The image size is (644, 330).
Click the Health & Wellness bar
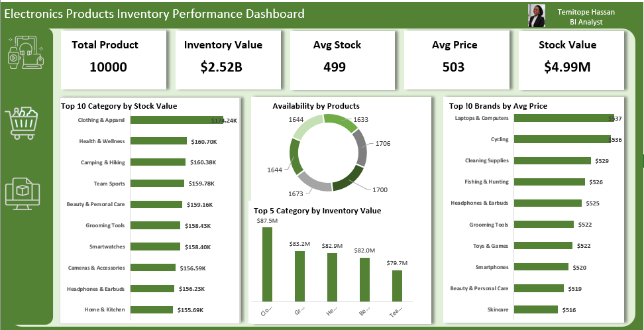pyautogui.click(x=158, y=141)
